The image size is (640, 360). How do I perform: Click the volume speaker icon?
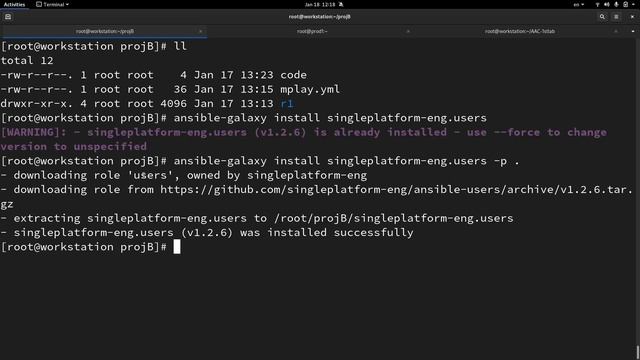tap(607, 4)
